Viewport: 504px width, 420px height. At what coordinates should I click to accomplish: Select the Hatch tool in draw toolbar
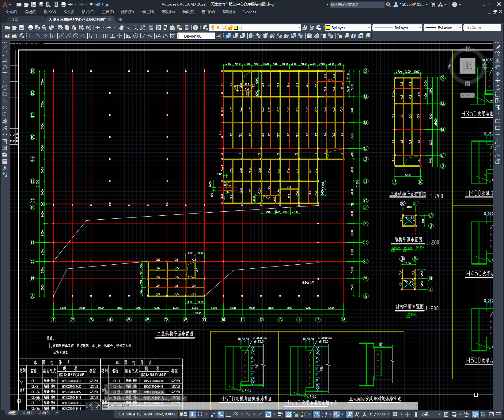pos(5,141)
